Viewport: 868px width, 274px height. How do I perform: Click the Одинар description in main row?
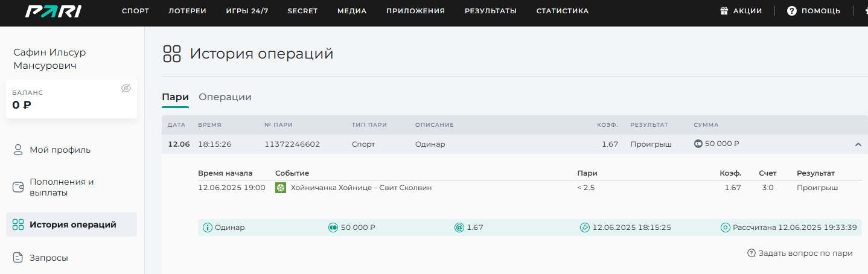430,144
